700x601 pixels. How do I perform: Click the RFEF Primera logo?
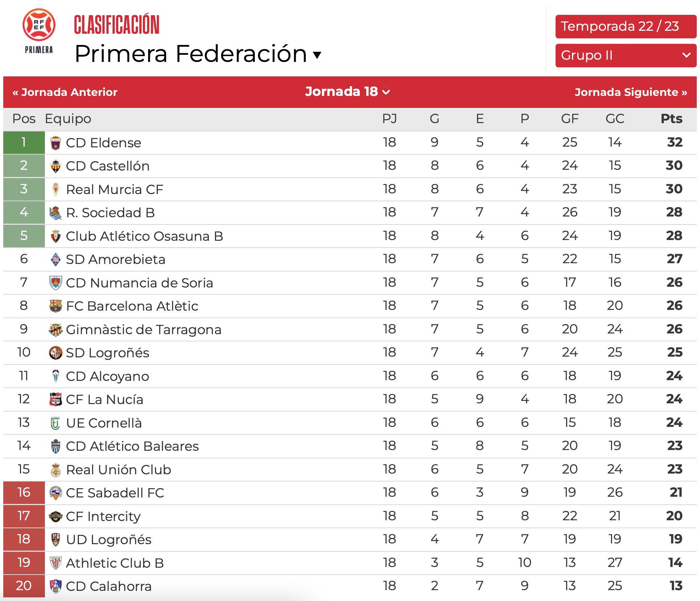(x=39, y=31)
